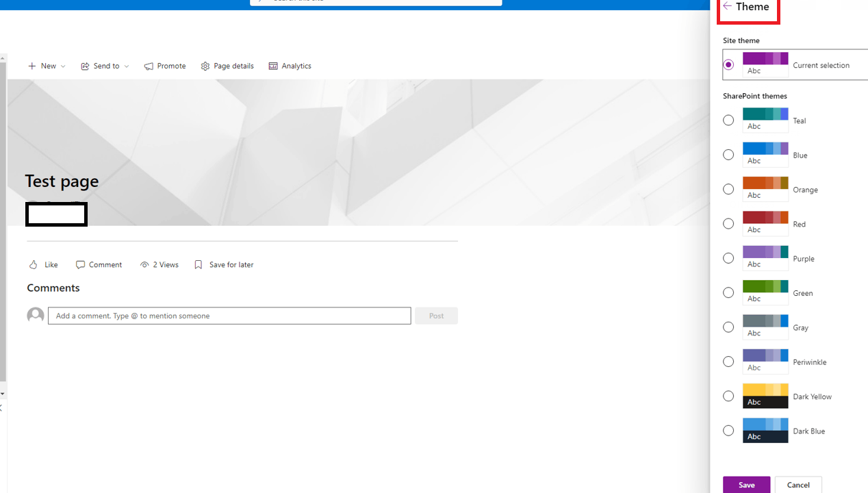This screenshot has width=868, height=493.
Task: Click the Current selection label
Action: (x=821, y=65)
